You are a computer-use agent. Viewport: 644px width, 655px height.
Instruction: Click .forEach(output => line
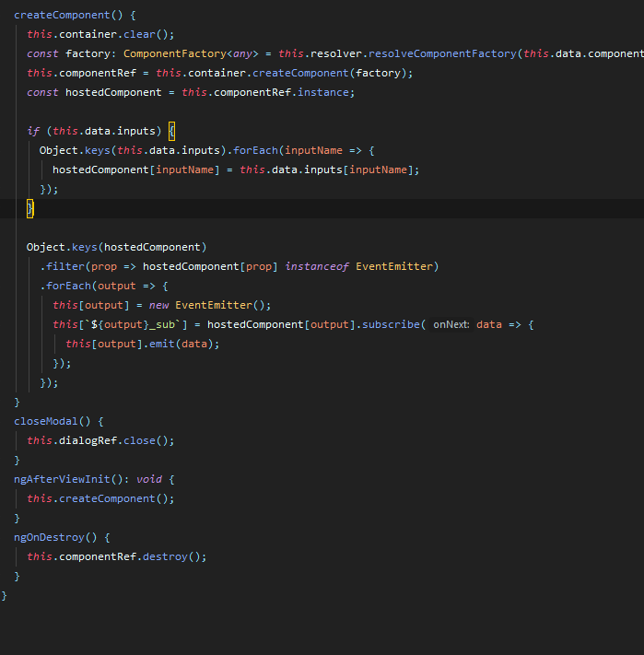[x=103, y=287]
